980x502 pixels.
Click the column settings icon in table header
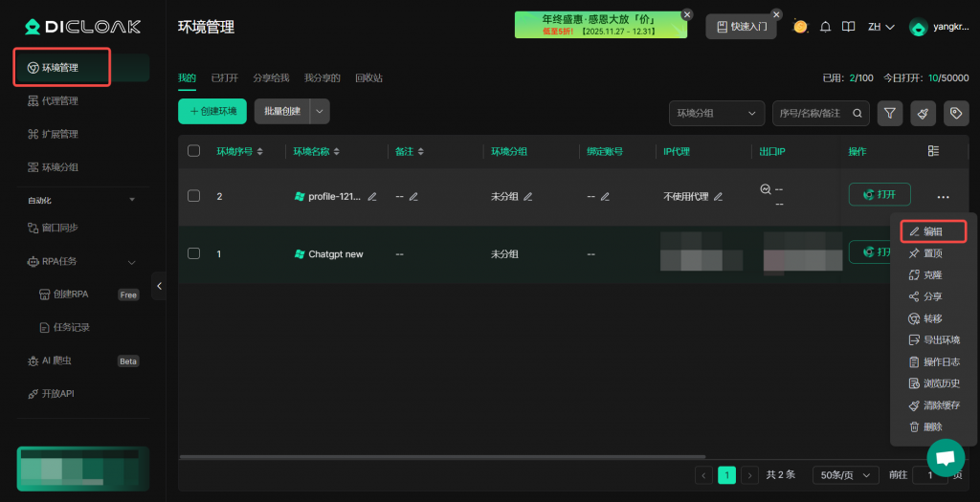point(933,151)
